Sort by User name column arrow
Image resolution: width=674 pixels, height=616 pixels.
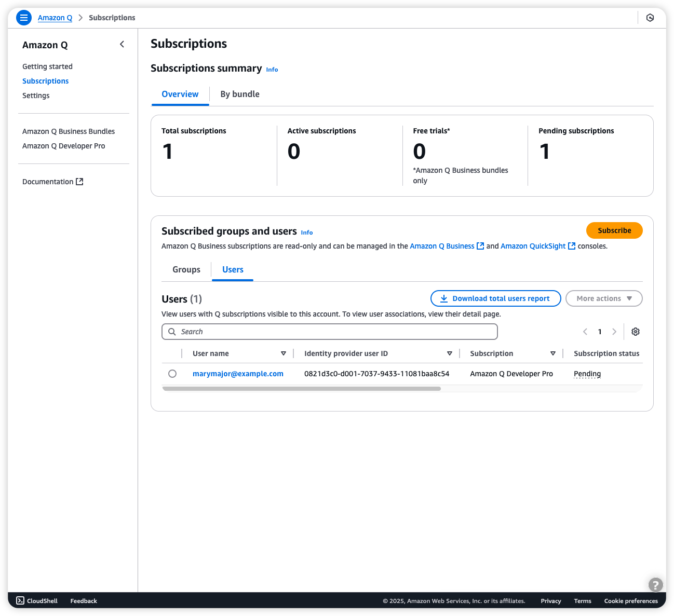tap(284, 353)
